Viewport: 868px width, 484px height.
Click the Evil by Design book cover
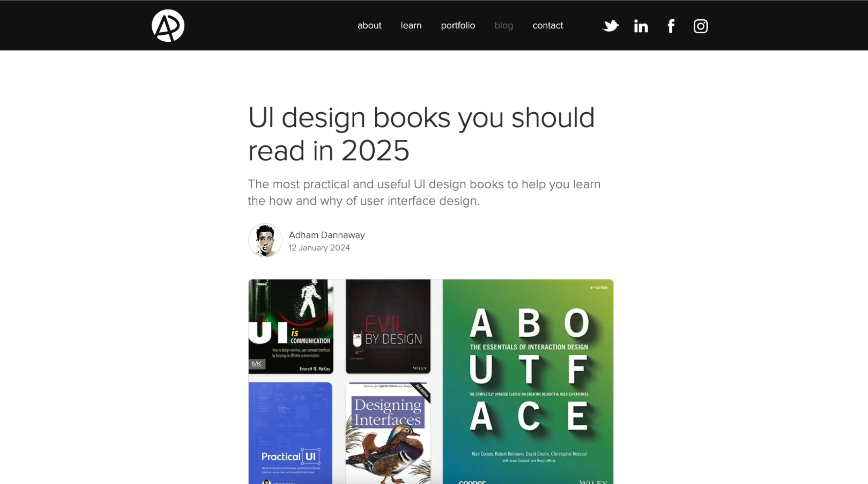[388, 326]
